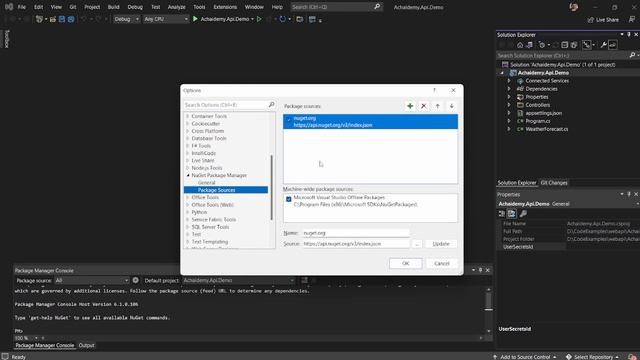Expand the Python options node

tap(188, 212)
